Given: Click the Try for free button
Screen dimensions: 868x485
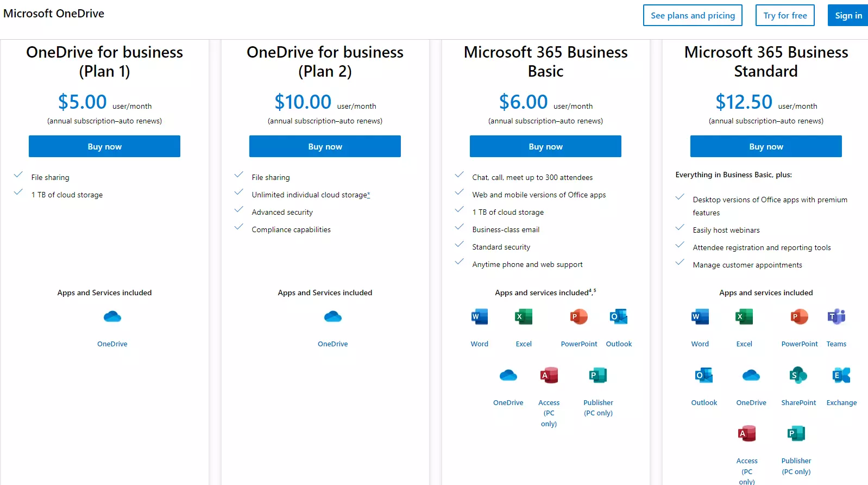Looking at the screenshot, I should pos(784,15).
